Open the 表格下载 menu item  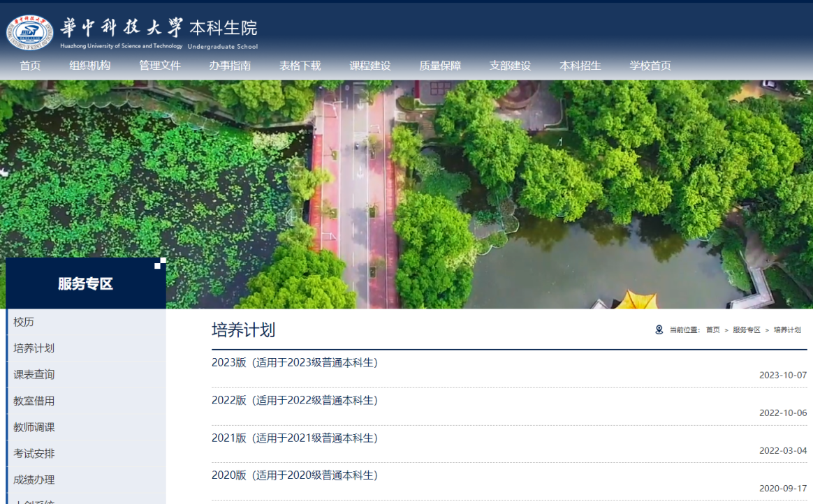click(300, 66)
